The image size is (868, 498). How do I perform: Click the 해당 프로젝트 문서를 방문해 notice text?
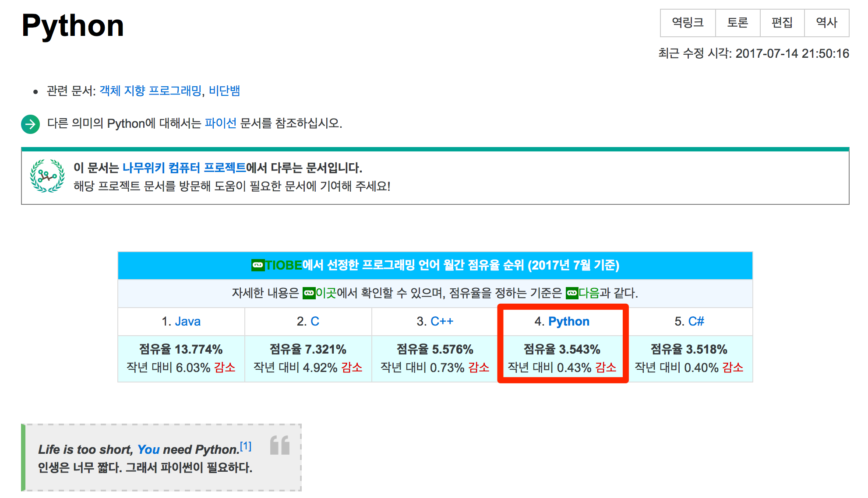(232, 186)
